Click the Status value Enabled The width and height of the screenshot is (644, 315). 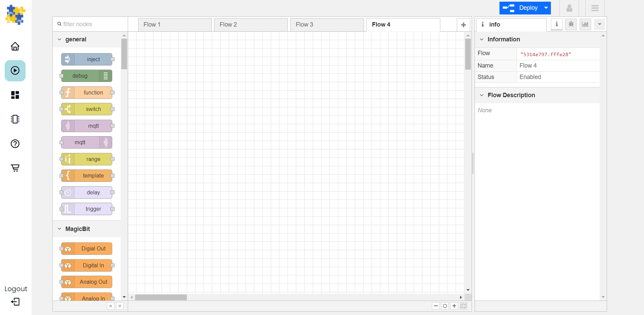click(530, 77)
